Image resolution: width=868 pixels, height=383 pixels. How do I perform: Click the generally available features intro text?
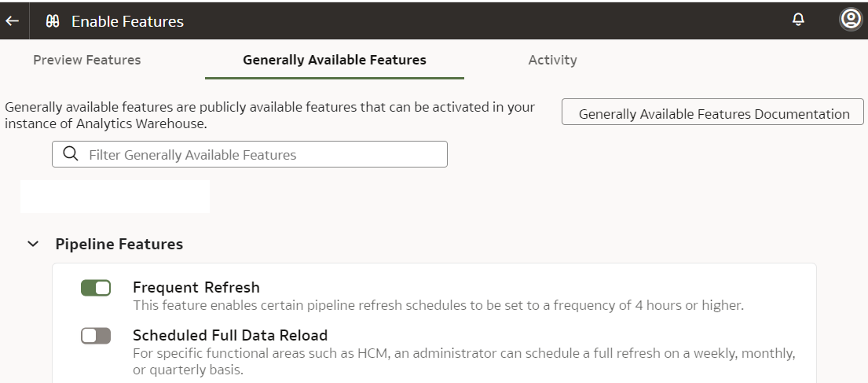click(269, 115)
